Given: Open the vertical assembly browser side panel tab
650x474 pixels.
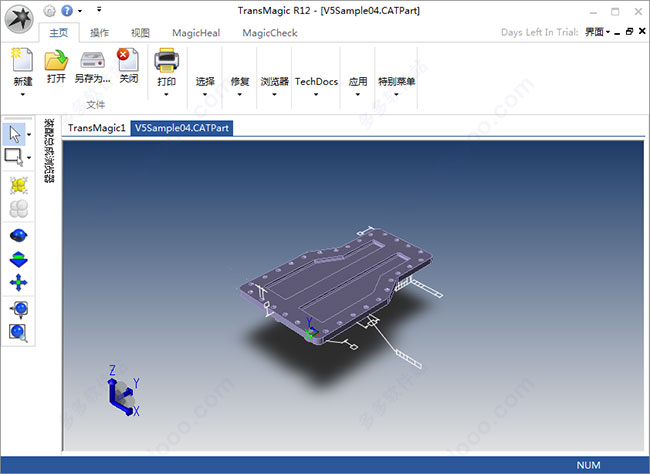Looking at the screenshot, I should click(49, 151).
